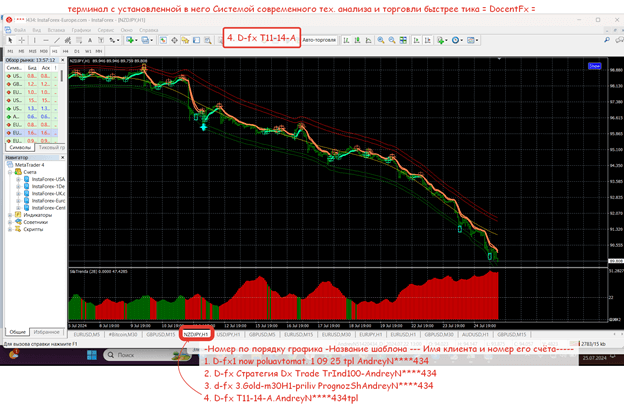Select the equidistant channel tool
The image size is (624, 412).
(x=68, y=40)
